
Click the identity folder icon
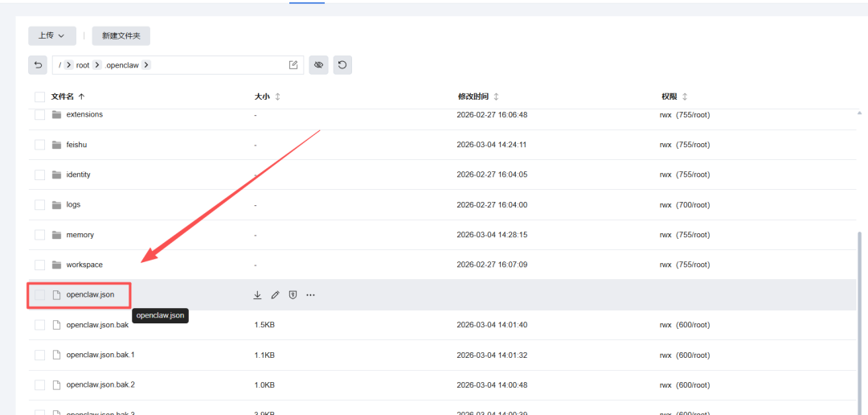click(56, 175)
